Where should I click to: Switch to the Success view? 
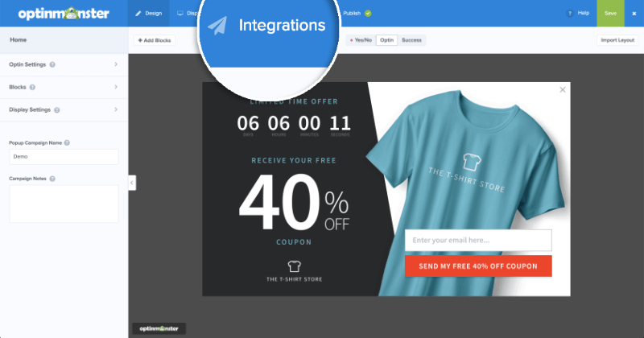[411, 39]
